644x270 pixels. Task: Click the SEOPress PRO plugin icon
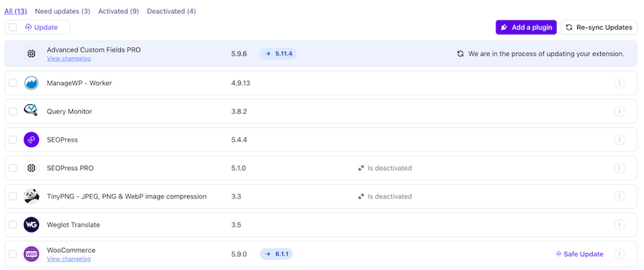(x=31, y=168)
